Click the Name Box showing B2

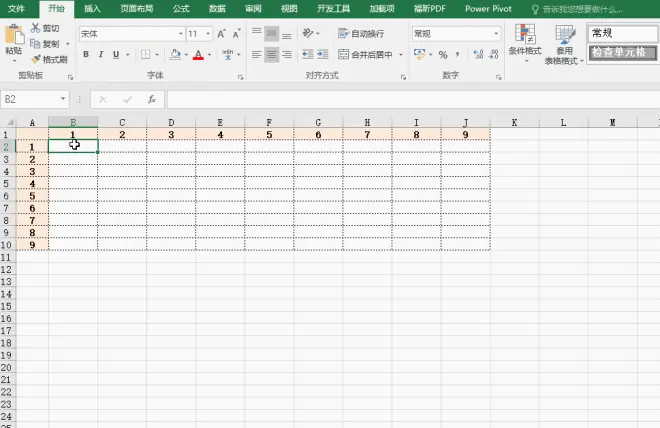tap(29, 99)
